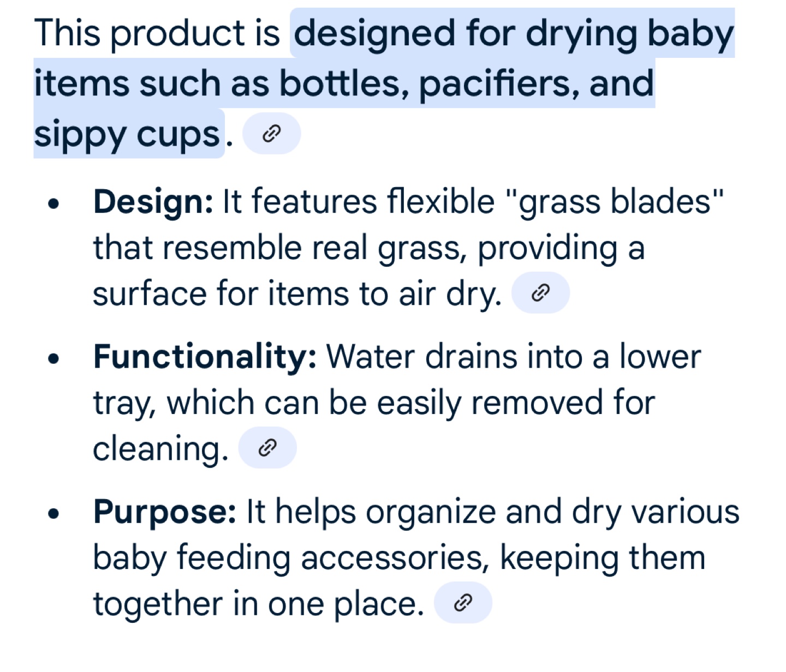Open the citation link after "one place."

pos(463,603)
